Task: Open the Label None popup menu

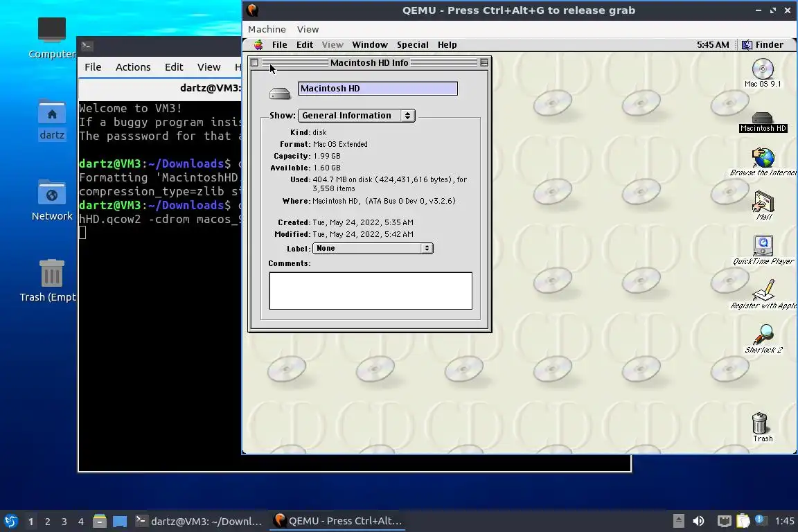Action: tap(373, 249)
